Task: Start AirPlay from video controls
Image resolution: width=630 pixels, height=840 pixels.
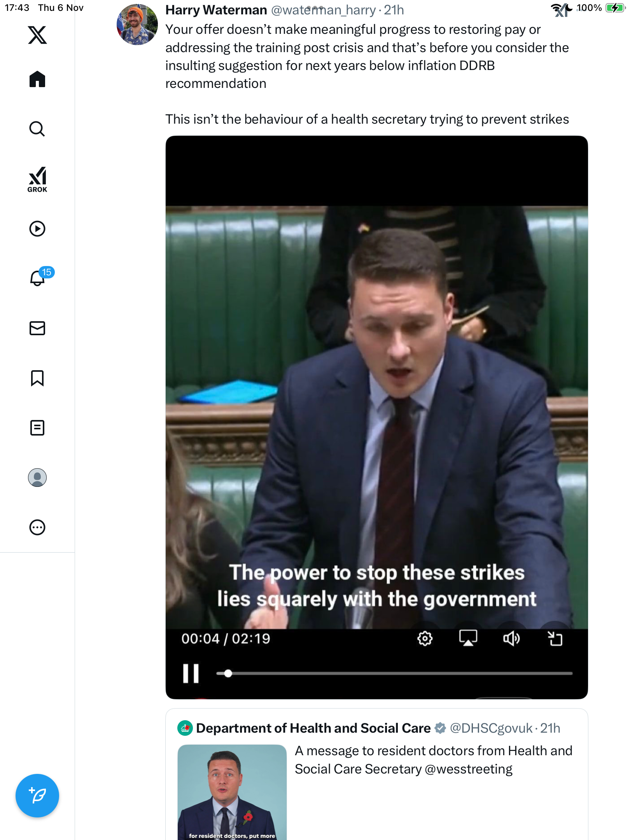Action: point(468,639)
